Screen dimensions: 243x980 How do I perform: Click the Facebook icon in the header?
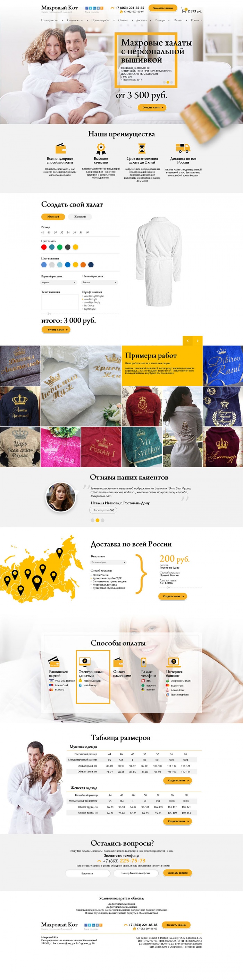pos(86,8)
